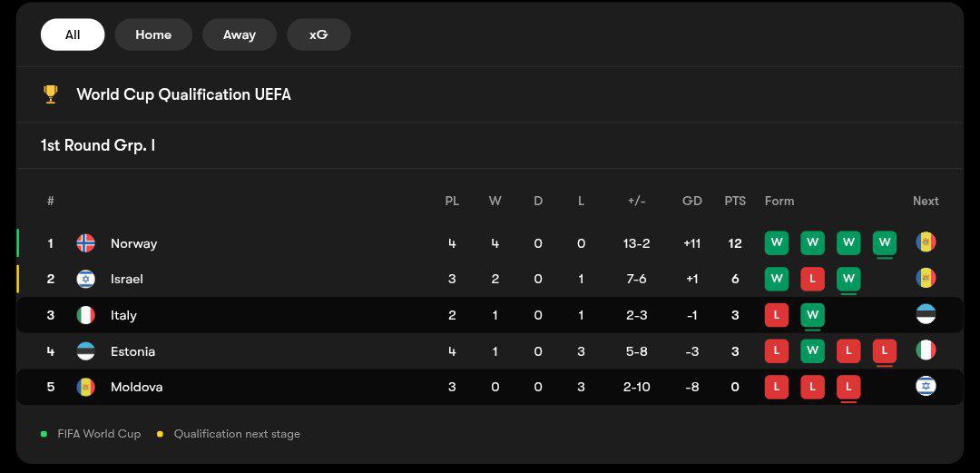Open Estonia's next opponent Italy flag
980x473 pixels.
click(x=926, y=350)
